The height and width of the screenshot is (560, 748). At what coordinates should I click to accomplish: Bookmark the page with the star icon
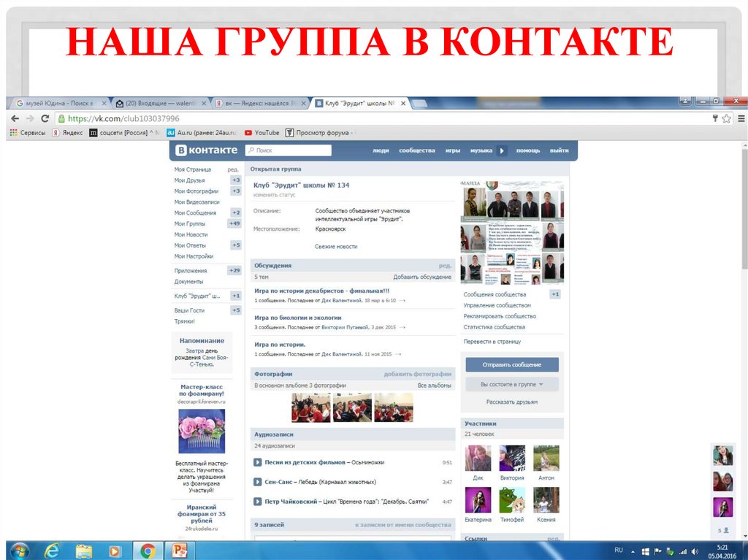725,118
